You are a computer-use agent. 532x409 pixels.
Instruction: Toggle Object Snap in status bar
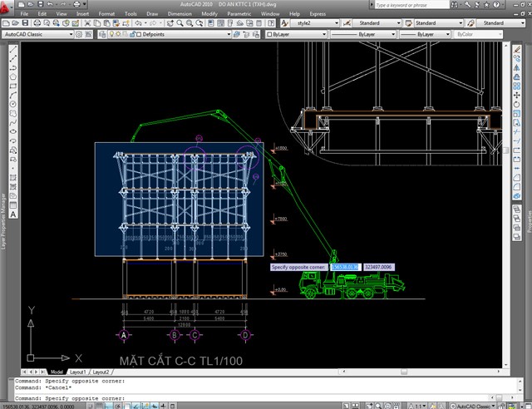(126, 406)
